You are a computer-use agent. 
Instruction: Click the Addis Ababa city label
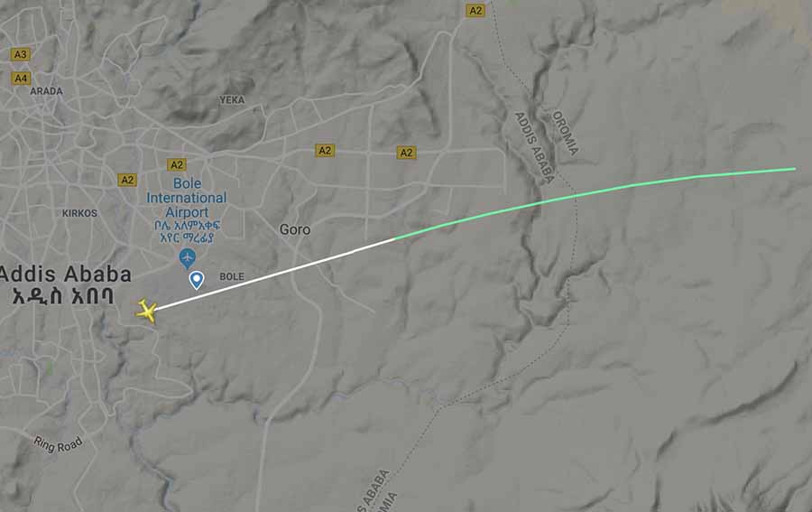[x=64, y=275]
